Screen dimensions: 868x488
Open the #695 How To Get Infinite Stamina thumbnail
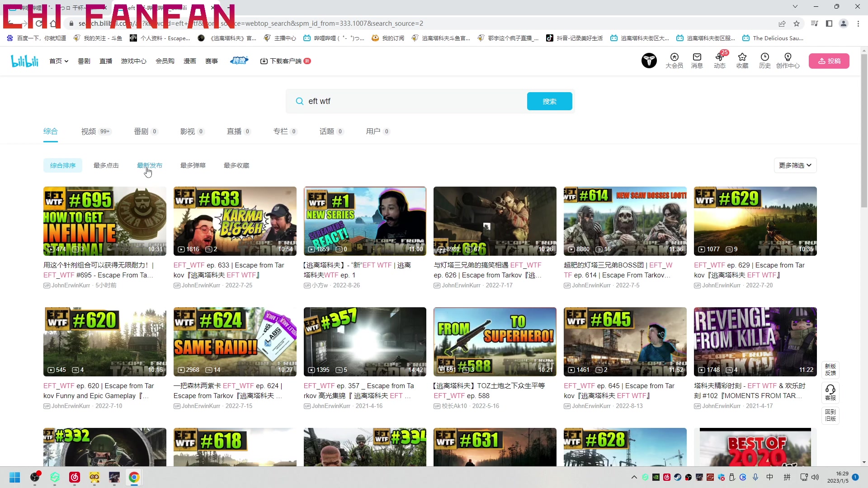(x=105, y=221)
